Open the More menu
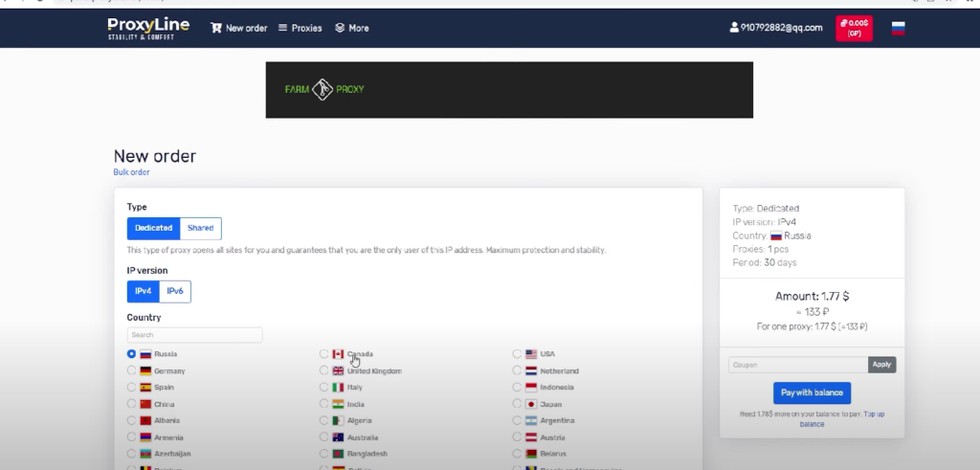 click(352, 28)
